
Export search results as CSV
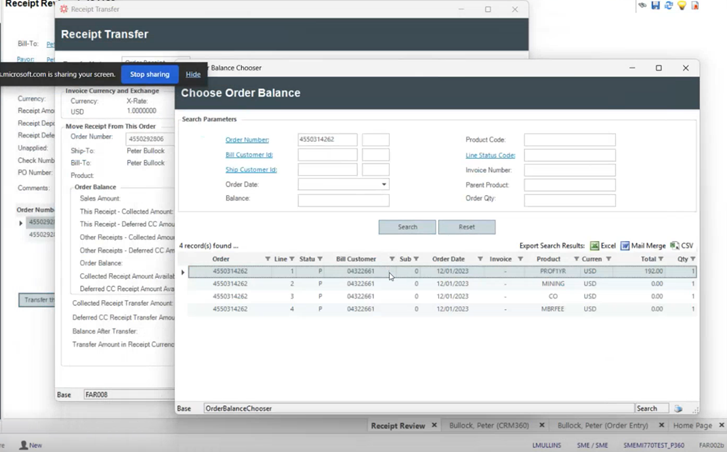[x=675, y=245]
